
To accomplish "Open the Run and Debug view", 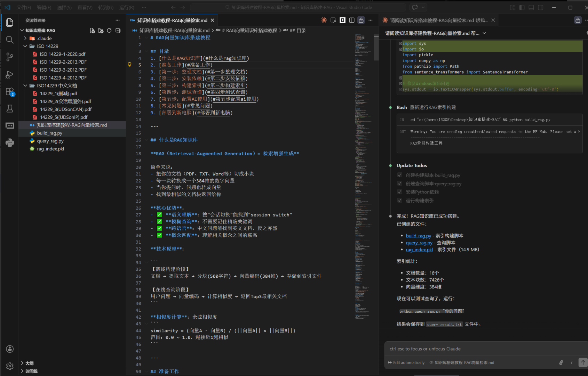I will pos(10,74).
